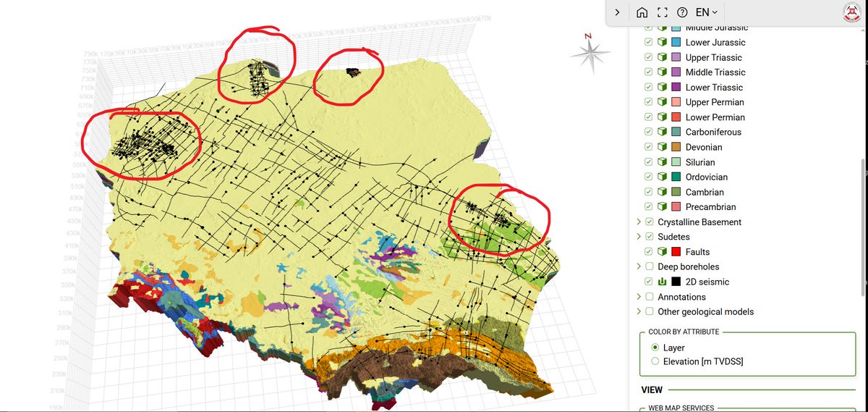Viewport: 868px width, 412px height.
Task: Click the 3D cube icon for Faults
Action: [x=663, y=252]
